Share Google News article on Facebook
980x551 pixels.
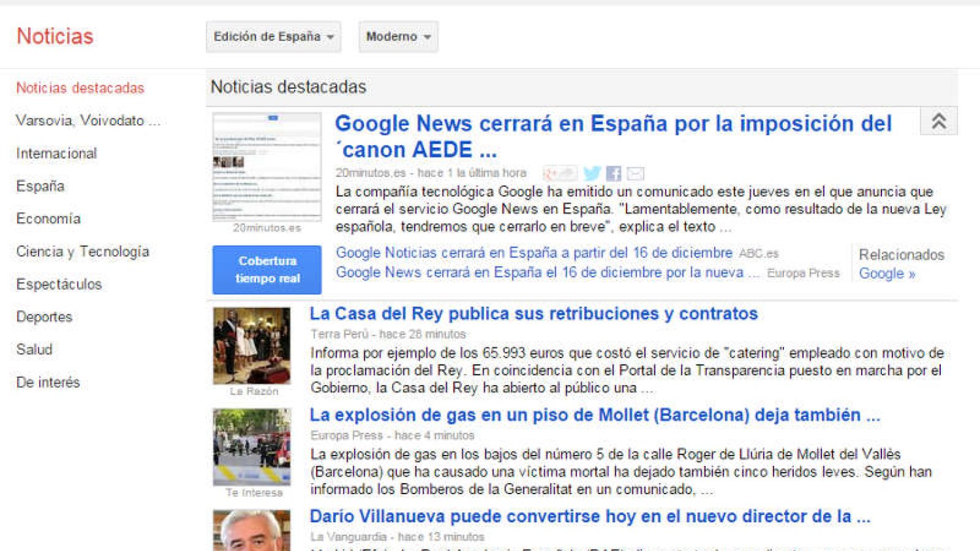click(x=613, y=173)
